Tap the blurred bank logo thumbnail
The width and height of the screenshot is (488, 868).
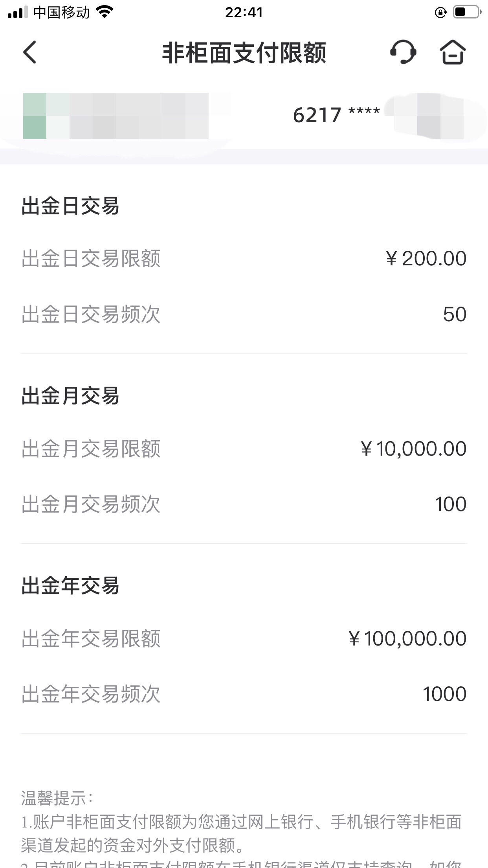click(35, 116)
